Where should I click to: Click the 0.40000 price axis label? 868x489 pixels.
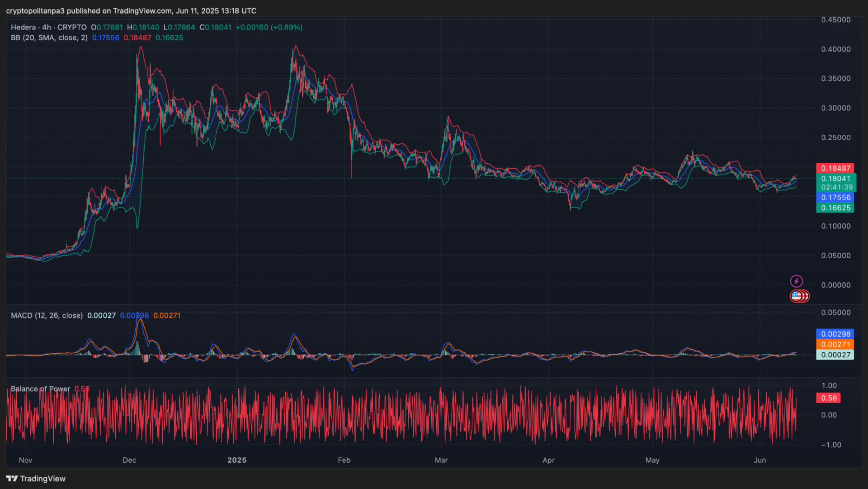point(836,49)
